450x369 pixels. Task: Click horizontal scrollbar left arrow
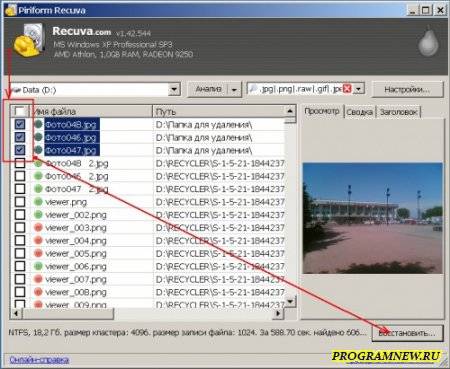pyautogui.click(x=16, y=313)
